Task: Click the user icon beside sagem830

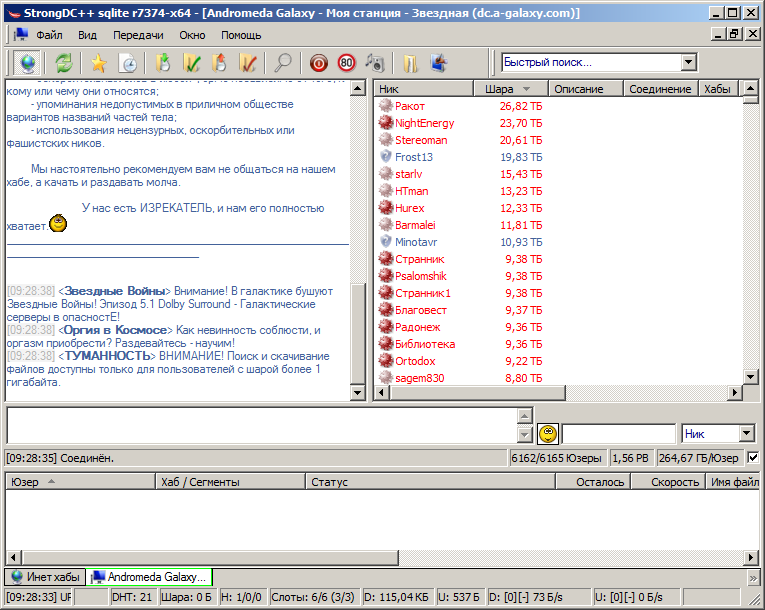Action: pos(385,377)
